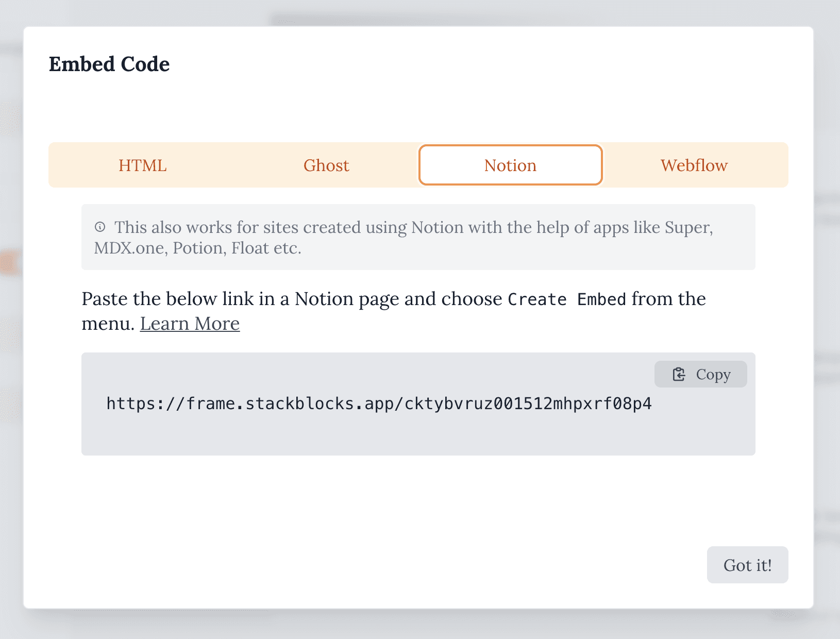Click inside the embed link container
This screenshot has height=639, width=840.
pos(418,404)
